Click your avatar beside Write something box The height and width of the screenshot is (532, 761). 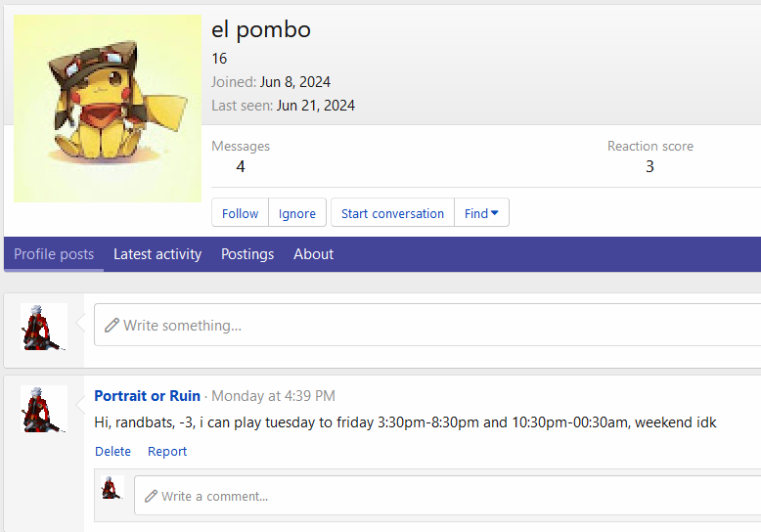44,327
